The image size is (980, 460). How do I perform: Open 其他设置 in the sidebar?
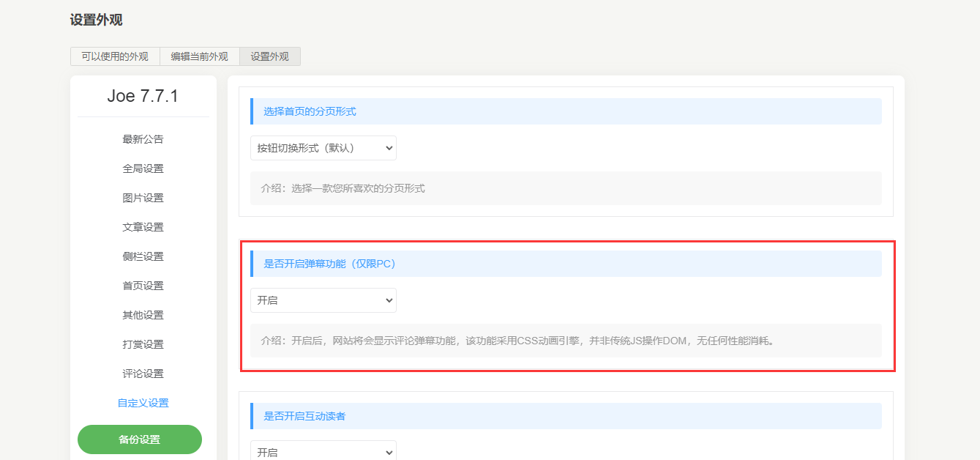(x=143, y=315)
